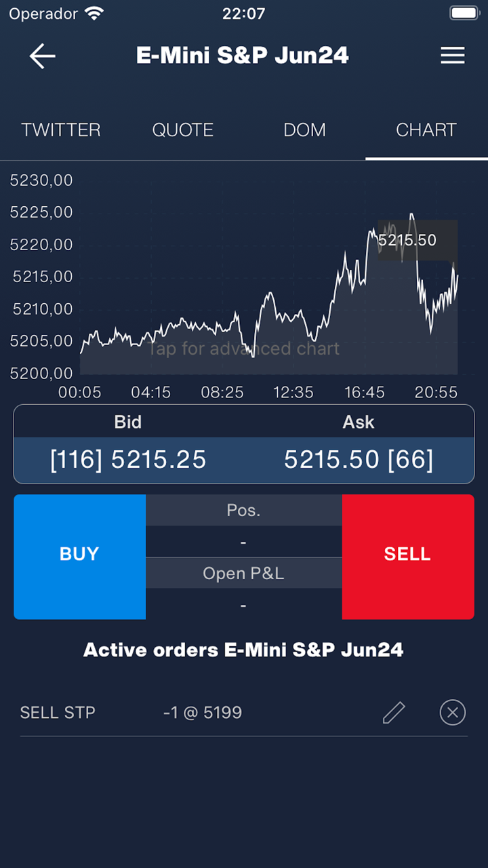Edit the SELL STP order with the pencil

click(394, 713)
